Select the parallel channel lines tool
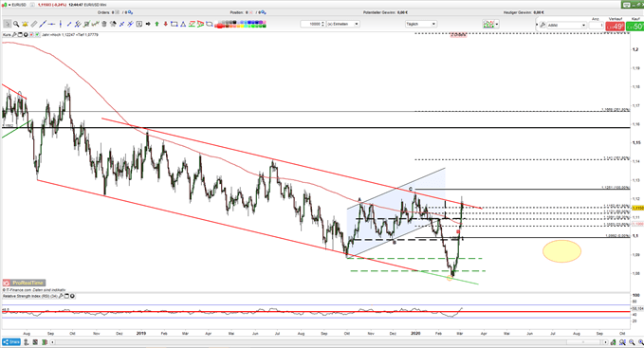The image size is (644, 348). click(x=78, y=25)
